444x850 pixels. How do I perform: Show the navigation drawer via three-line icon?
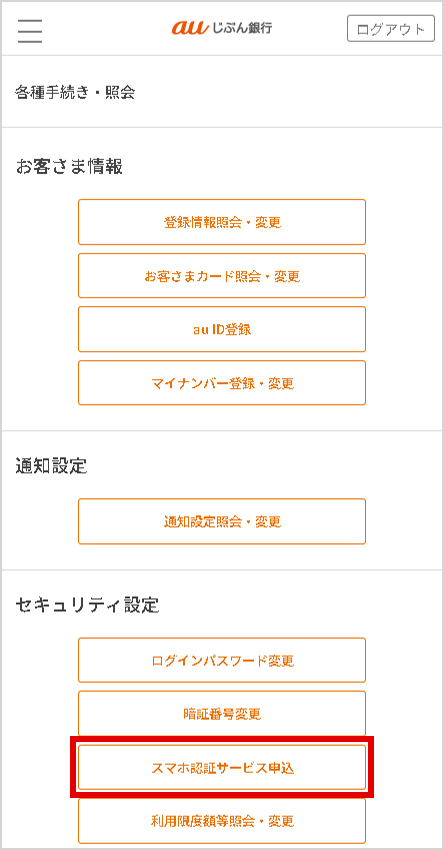point(30,30)
